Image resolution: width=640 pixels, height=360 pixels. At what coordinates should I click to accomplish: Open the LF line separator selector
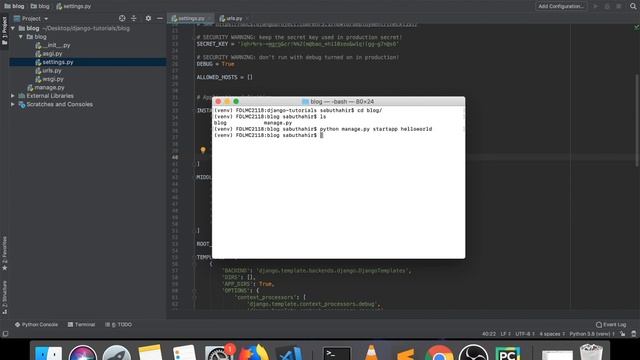pos(506,334)
